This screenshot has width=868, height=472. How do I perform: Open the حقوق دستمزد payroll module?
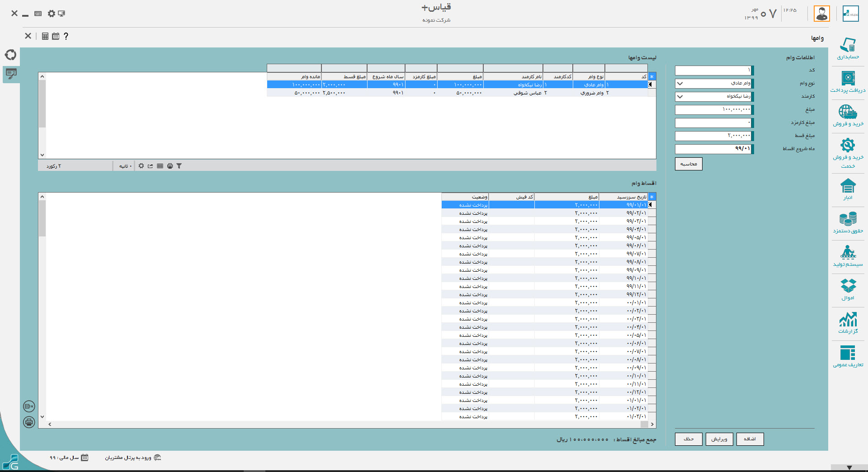pos(848,223)
